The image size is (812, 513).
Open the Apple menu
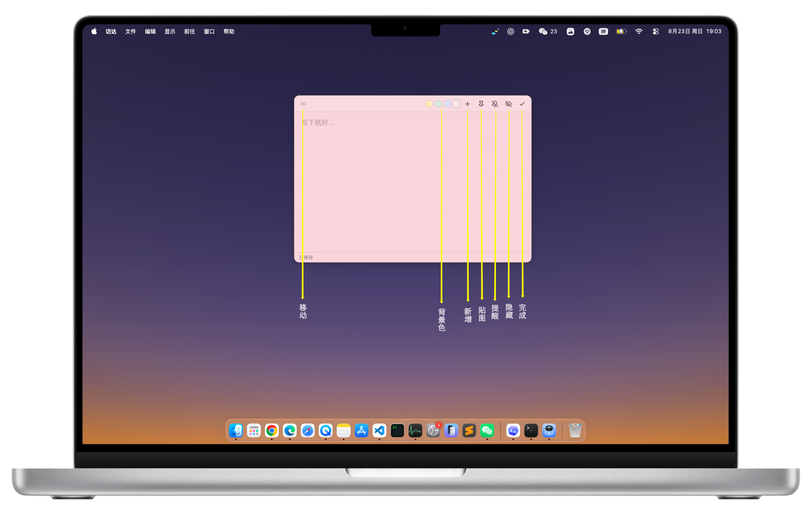[94, 31]
